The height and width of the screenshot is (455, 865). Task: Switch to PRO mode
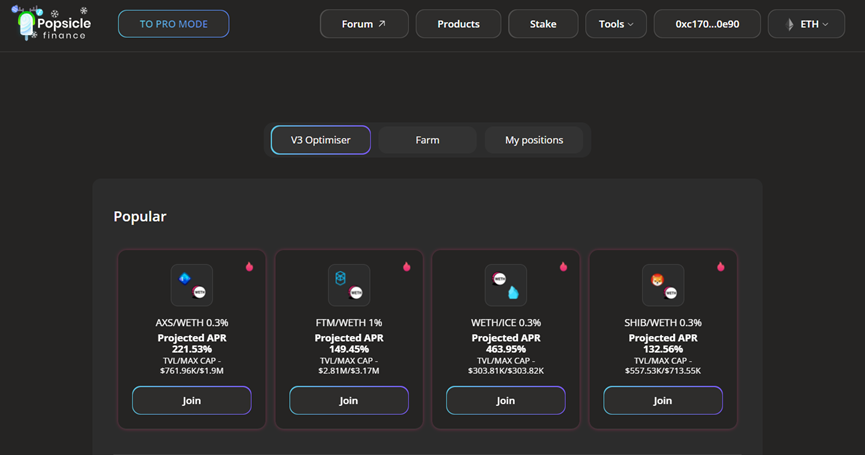173,24
